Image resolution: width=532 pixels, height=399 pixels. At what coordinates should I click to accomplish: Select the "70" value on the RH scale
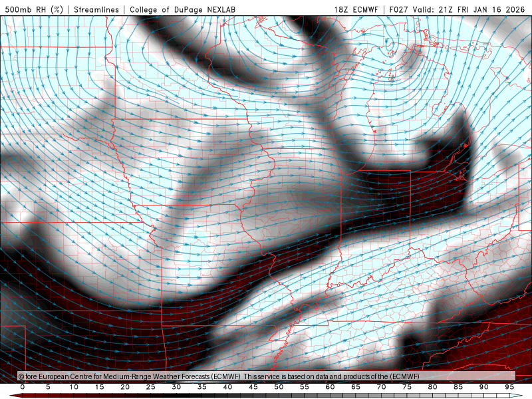click(x=381, y=387)
